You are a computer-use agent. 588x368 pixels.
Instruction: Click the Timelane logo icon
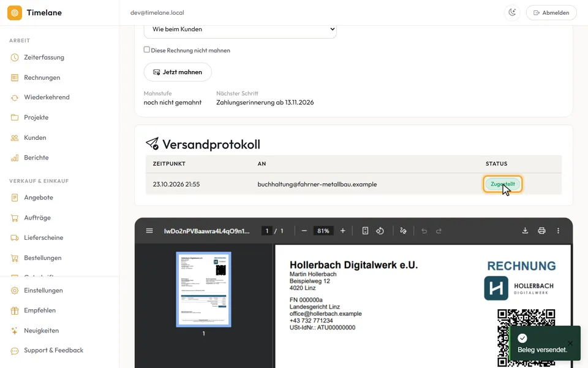tap(15, 13)
